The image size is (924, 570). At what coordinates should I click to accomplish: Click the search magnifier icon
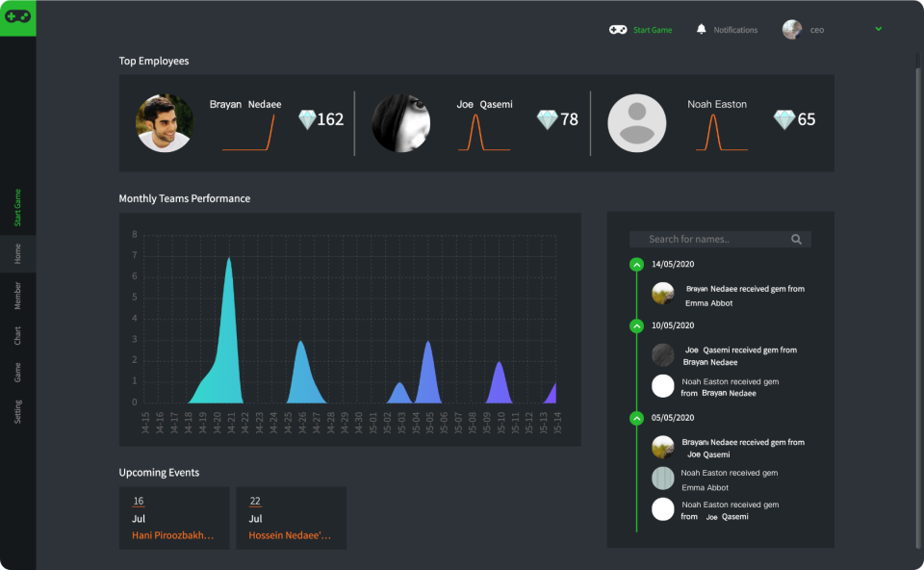pos(795,239)
